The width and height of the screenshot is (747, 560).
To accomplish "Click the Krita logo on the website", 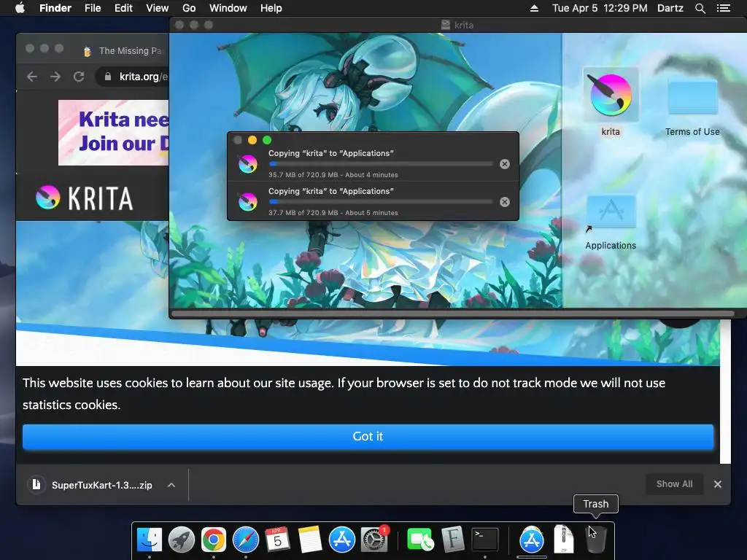I will pos(85,198).
